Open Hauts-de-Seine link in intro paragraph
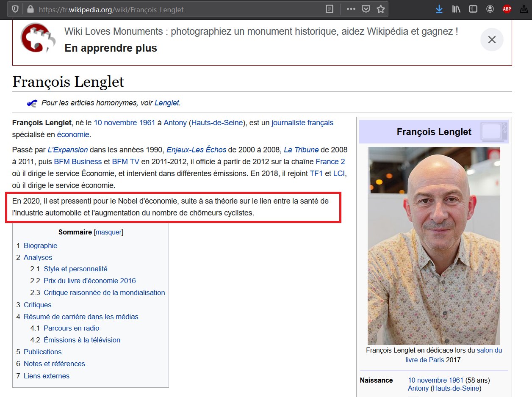The image size is (532, 397). [217, 123]
